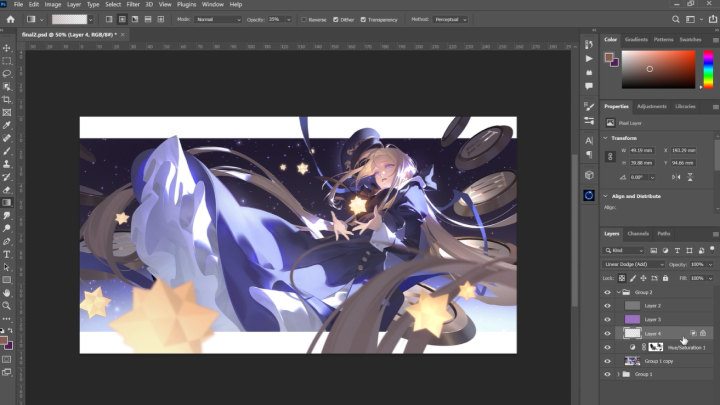
Task: Toggle the Reverse checkbox
Action: tap(304, 20)
